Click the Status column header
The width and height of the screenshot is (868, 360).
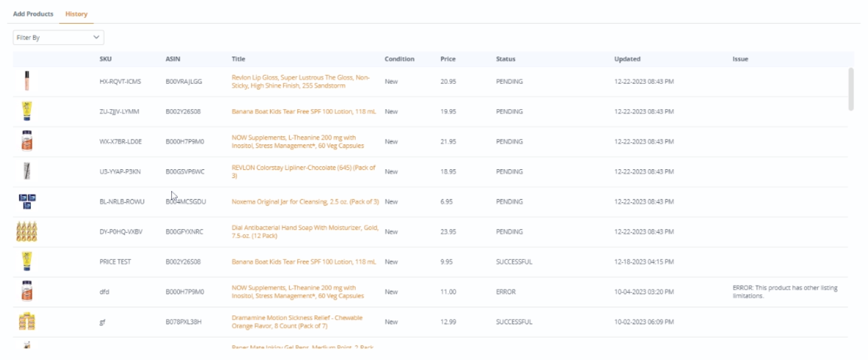click(x=506, y=59)
